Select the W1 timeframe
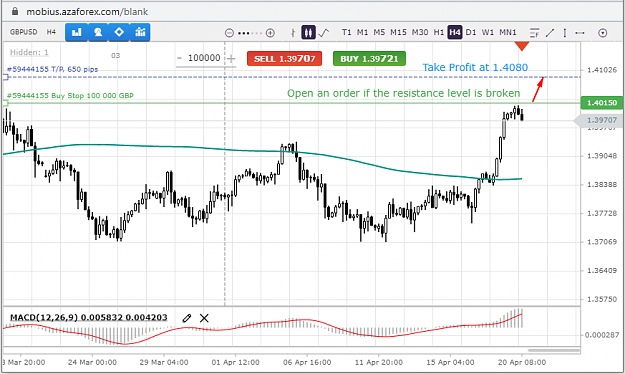625x374 pixels. (x=487, y=32)
